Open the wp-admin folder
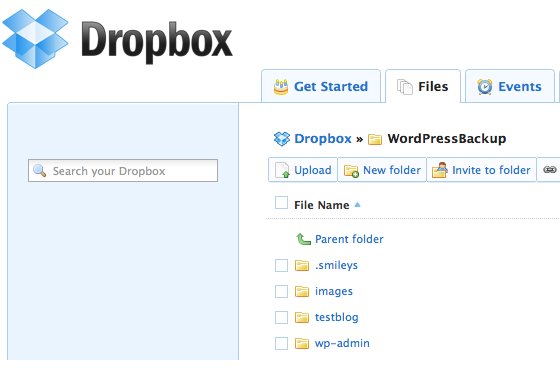 pos(342,343)
